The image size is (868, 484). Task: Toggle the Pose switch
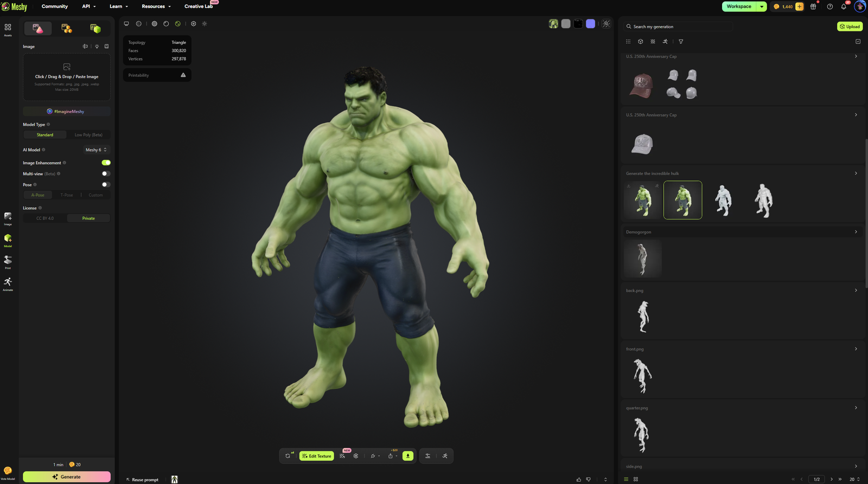(106, 184)
